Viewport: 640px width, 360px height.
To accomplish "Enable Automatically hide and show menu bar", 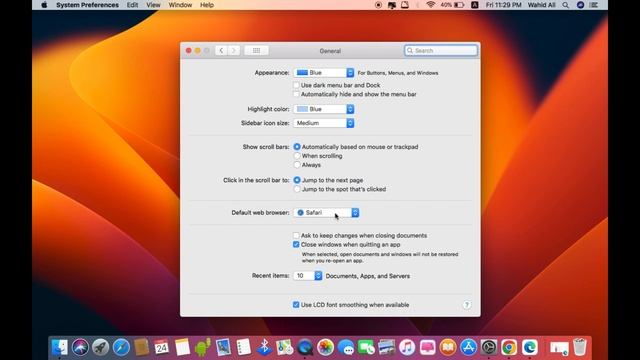I will pyautogui.click(x=296, y=94).
